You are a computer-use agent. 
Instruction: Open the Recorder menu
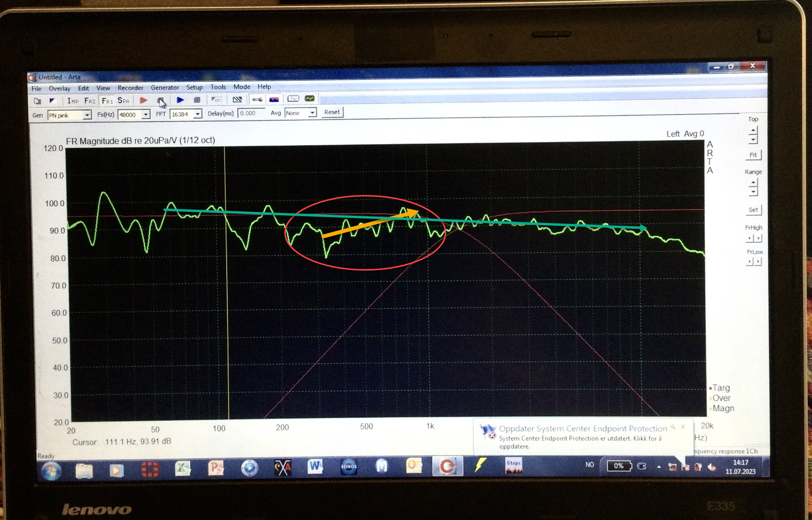pos(131,88)
